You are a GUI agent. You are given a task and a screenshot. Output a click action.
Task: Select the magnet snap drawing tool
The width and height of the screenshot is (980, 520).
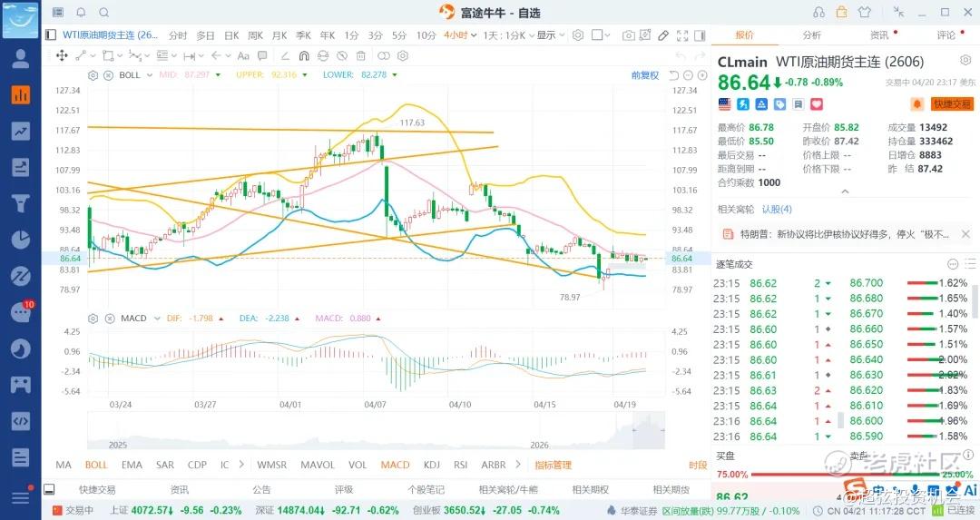303,55
